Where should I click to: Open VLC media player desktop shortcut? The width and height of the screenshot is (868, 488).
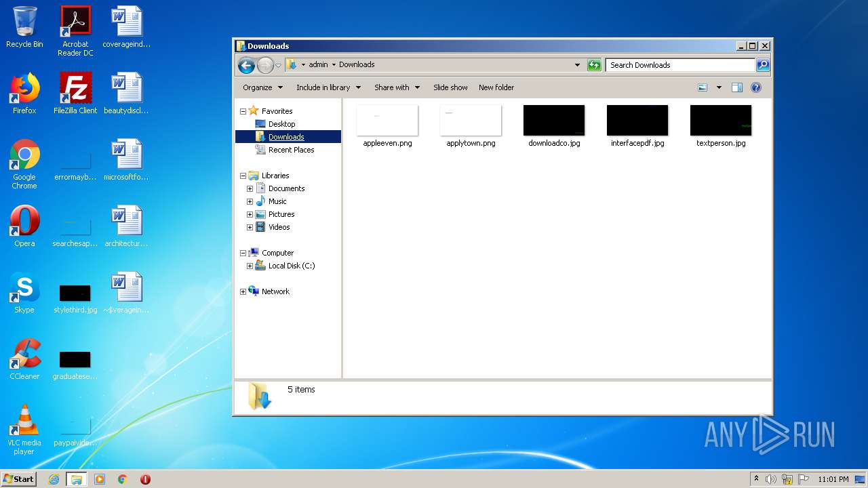[24, 430]
